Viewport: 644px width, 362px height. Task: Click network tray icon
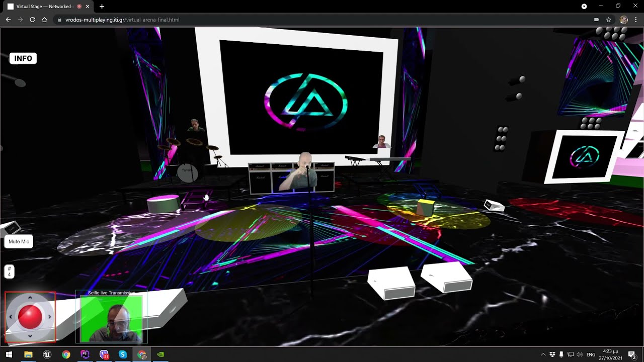tap(571, 354)
